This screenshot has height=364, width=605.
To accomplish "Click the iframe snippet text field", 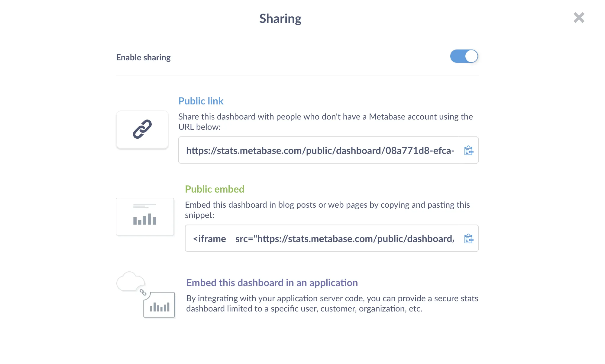I will click(322, 238).
